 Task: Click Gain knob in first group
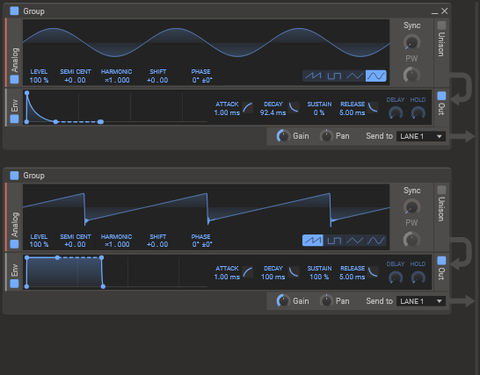[283, 136]
